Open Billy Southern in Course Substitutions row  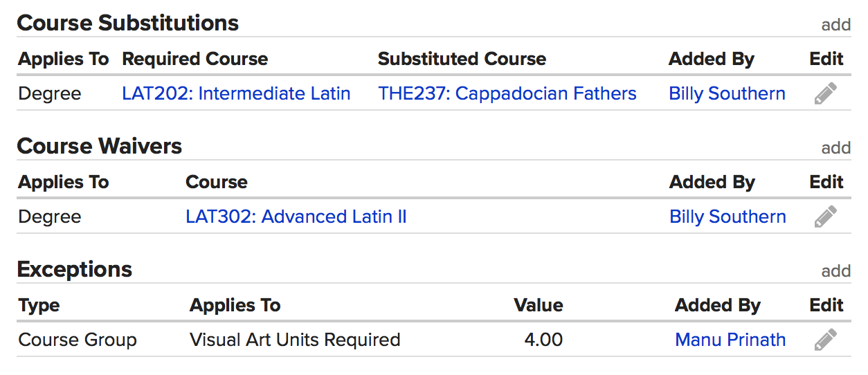pos(727,93)
